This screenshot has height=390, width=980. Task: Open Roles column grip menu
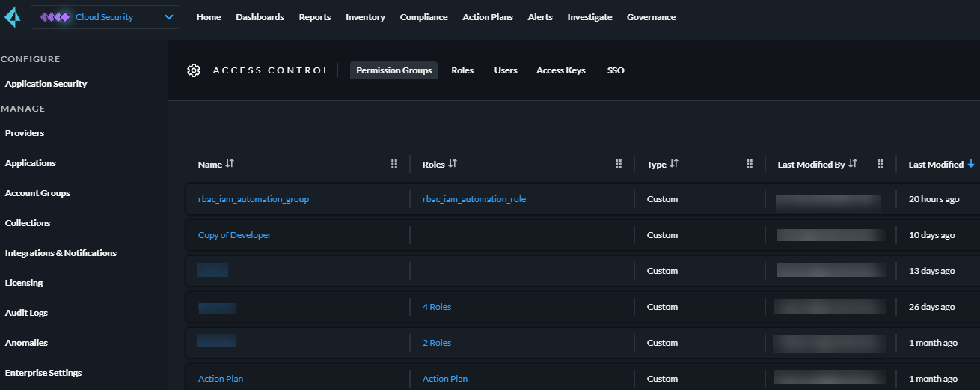click(619, 164)
